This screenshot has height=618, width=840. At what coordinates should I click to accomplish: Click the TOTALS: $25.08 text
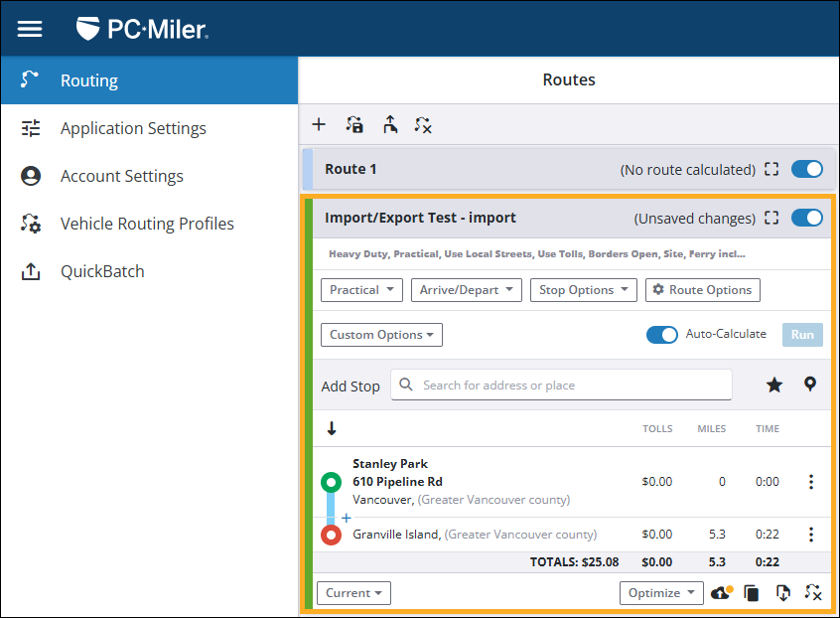tap(574, 561)
